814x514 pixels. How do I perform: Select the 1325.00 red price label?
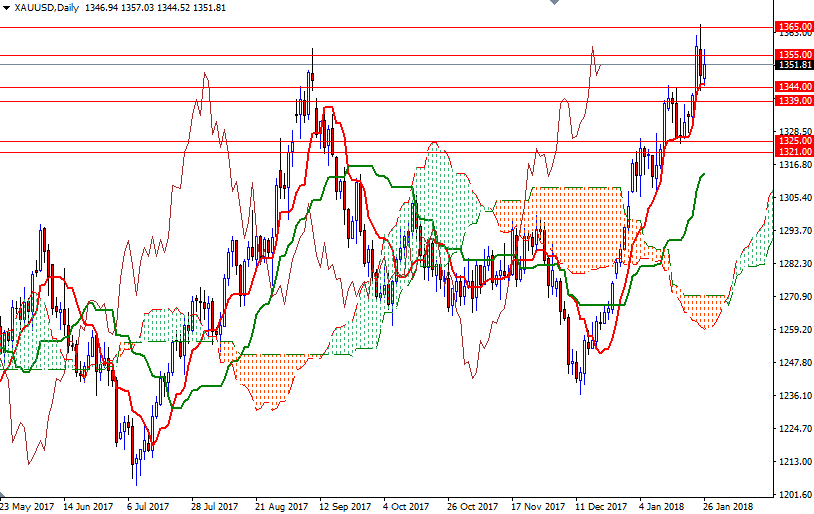point(793,142)
